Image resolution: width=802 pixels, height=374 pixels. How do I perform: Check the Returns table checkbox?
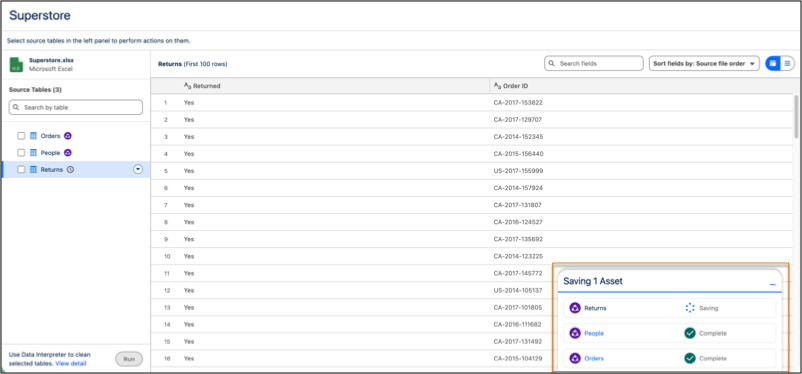tap(21, 170)
